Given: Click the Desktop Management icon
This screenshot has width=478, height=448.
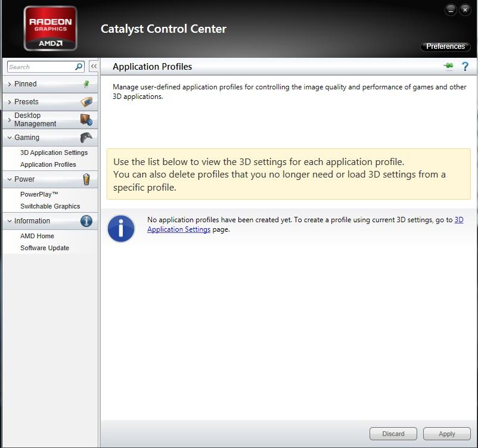Looking at the screenshot, I should (x=86, y=120).
